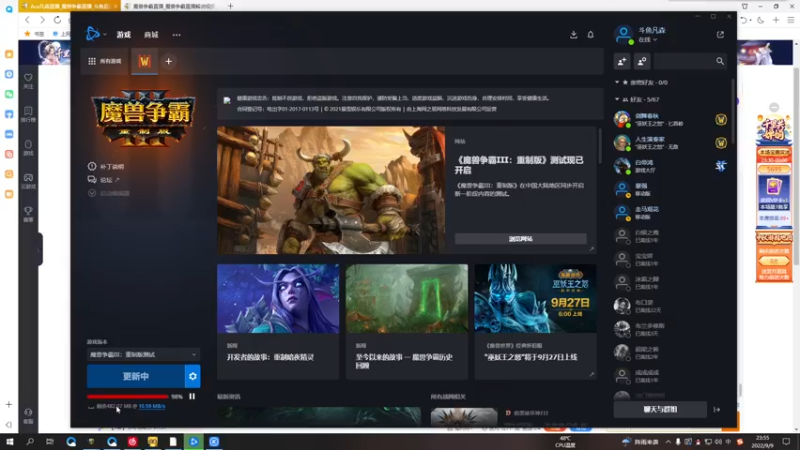Open the Warcraft III Reforged beta featured image
The width and height of the screenshot is (800, 450).
coord(331,190)
